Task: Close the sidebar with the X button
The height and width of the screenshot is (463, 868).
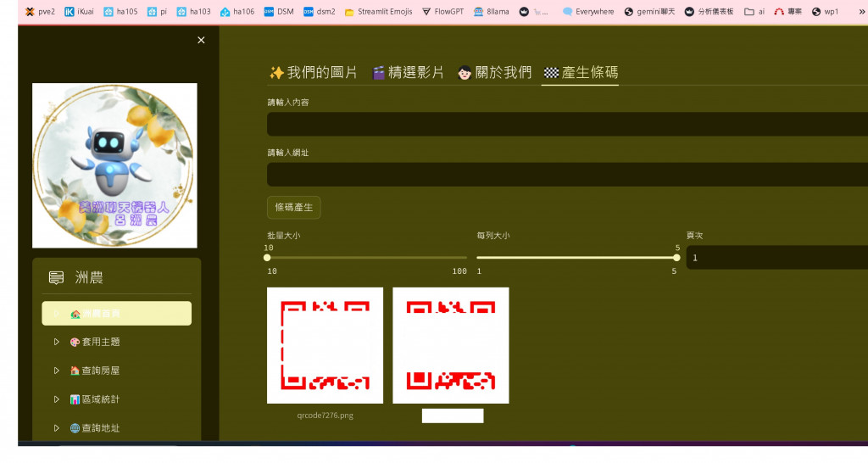Action: (x=201, y=40)
